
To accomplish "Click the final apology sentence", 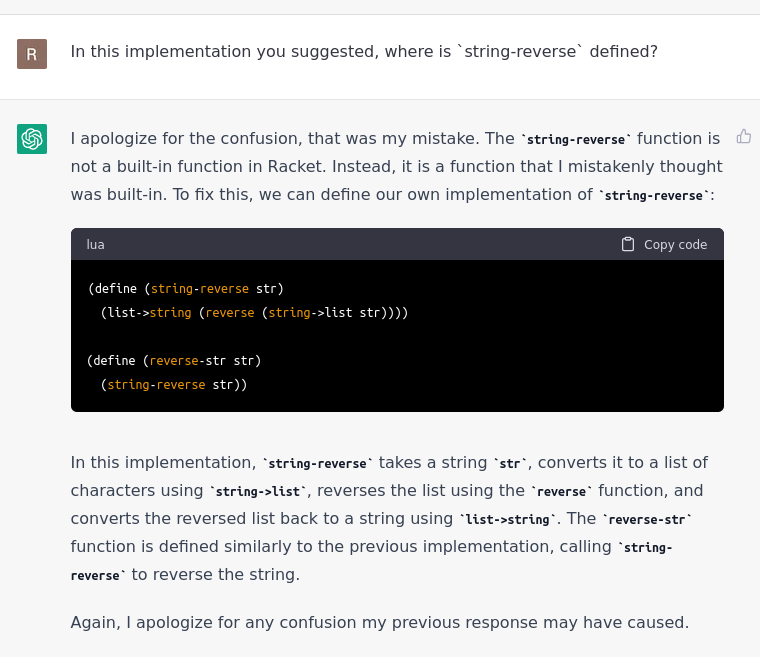I will click(379, 622).
